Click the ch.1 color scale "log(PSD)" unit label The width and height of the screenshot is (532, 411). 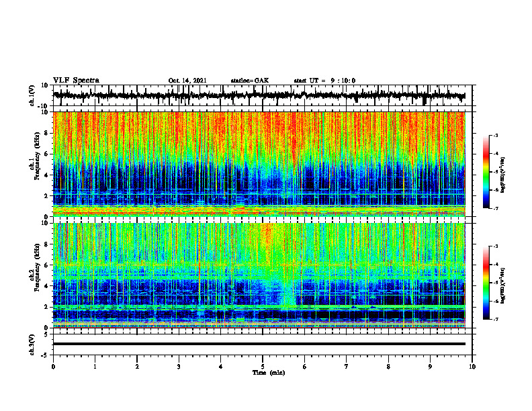tap(503, 175)
